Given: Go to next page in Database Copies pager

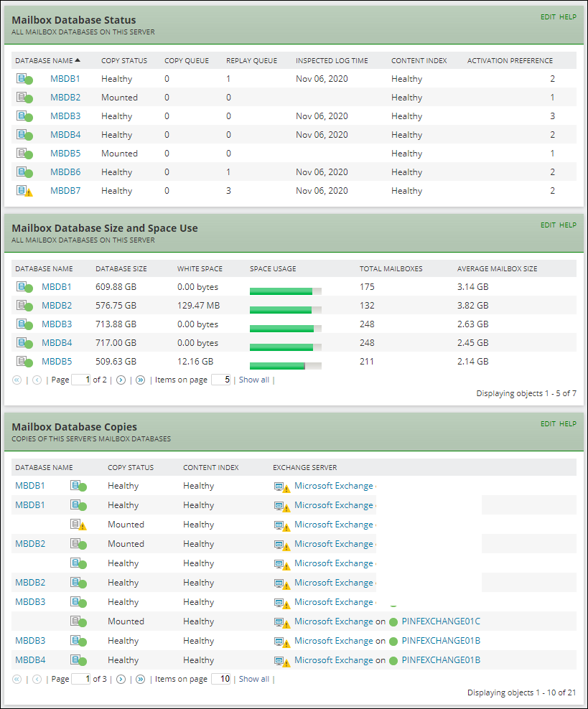Looking at the screenshot, I should tap(121, 679).
